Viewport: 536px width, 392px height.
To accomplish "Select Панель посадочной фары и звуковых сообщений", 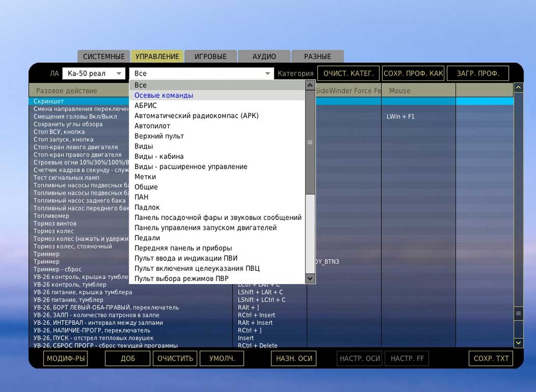I will coord(217,218).
